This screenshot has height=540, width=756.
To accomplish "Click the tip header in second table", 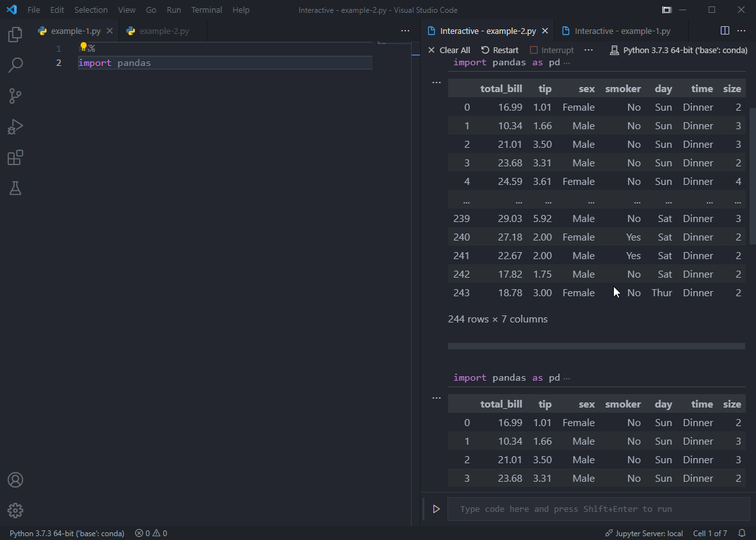I will [545, 404].
